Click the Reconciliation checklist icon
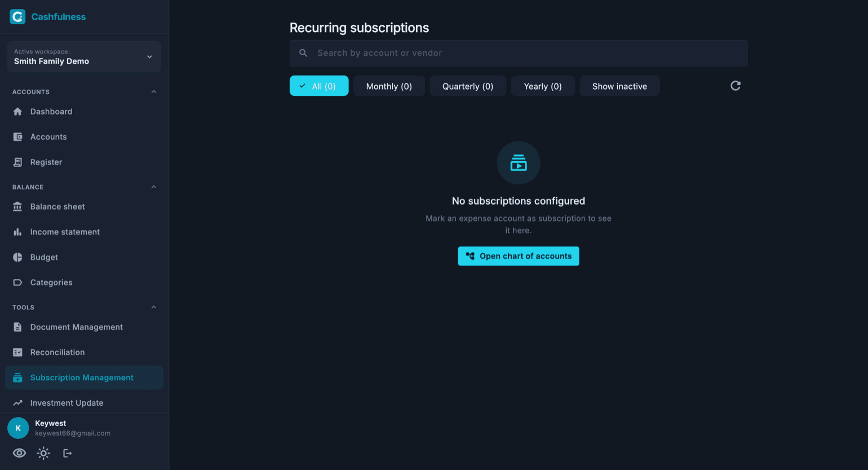The height and width of the screenshot is (470, 868). [17, 353]
